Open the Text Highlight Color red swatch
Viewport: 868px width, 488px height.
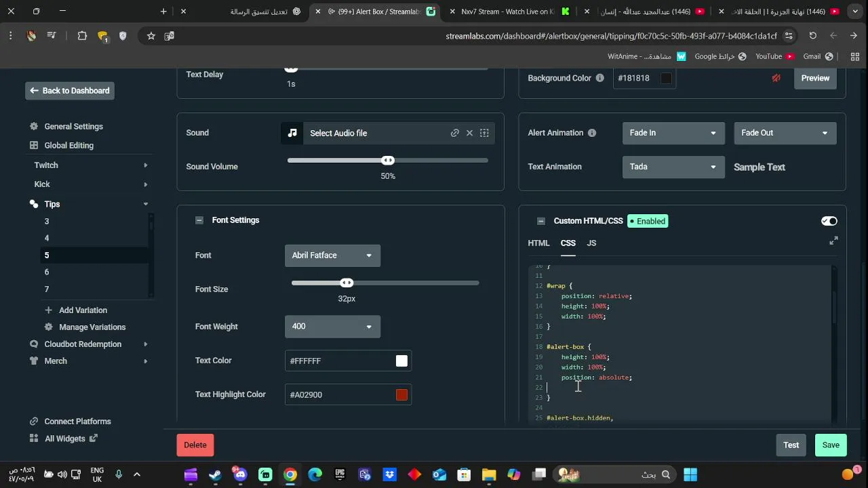(402, 395)
